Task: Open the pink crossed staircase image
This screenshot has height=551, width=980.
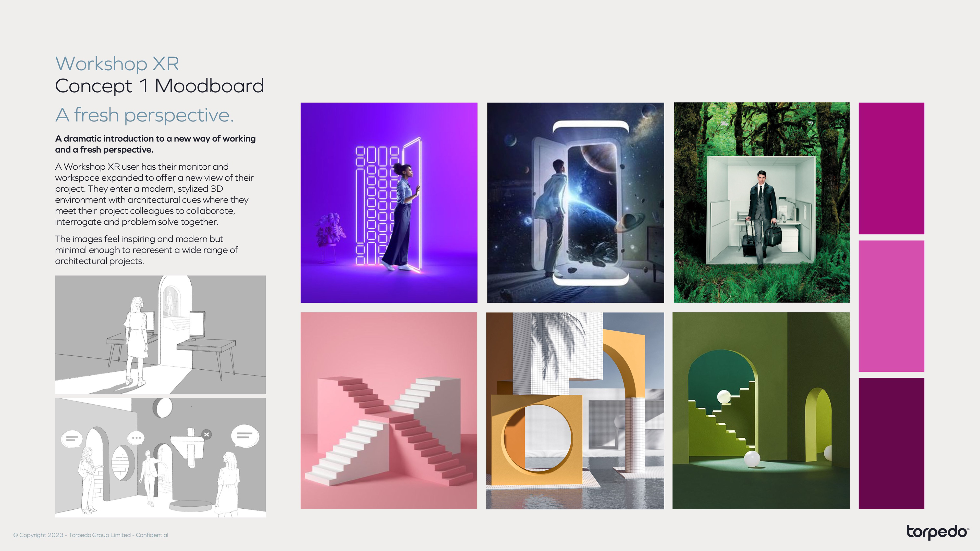Action: click(389, 410)
